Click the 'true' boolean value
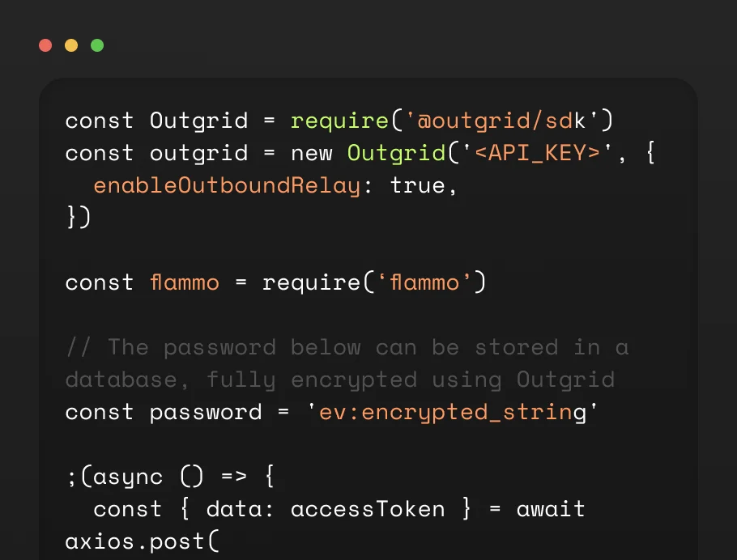Screen dimensions: 737x560 coord(418,185)
